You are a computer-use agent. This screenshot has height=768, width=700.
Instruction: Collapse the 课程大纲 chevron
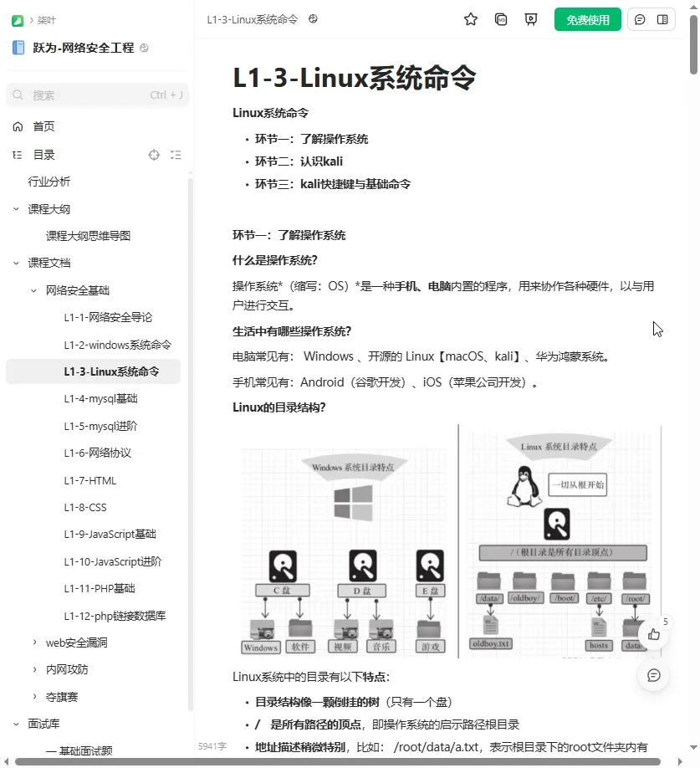(x=16, y=209)
